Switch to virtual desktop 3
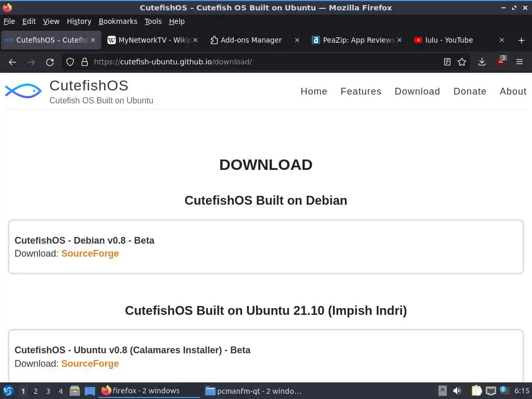Image resolution: width=532 pixels, height=399 pixels. coord(48,391)
